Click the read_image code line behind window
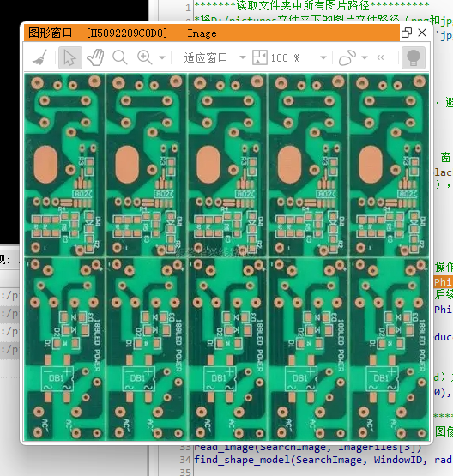Viewport: 453px width, 476px height. (307, 448)
